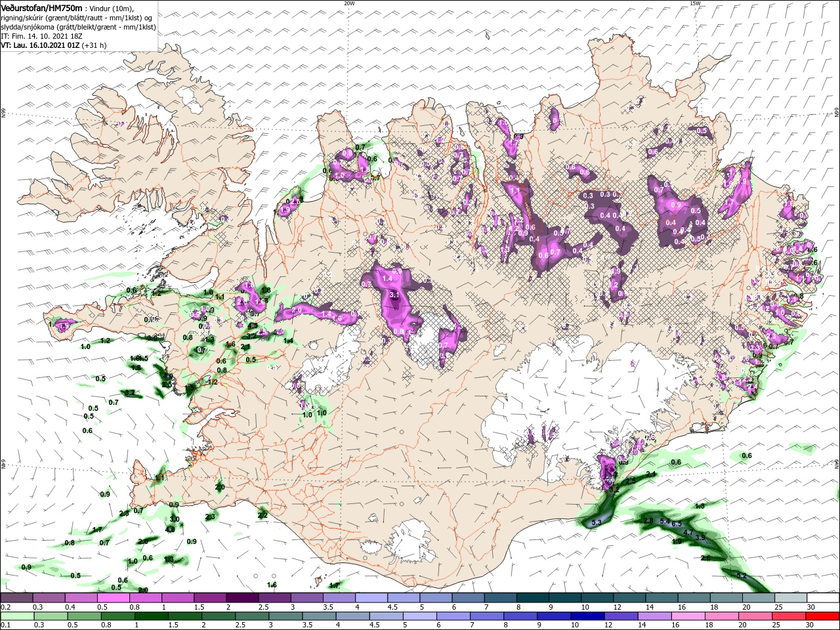Click the "4.7" rain value in southeast band
The width and height of the screenshot is (840, 630).
click(x=688, y=532)
